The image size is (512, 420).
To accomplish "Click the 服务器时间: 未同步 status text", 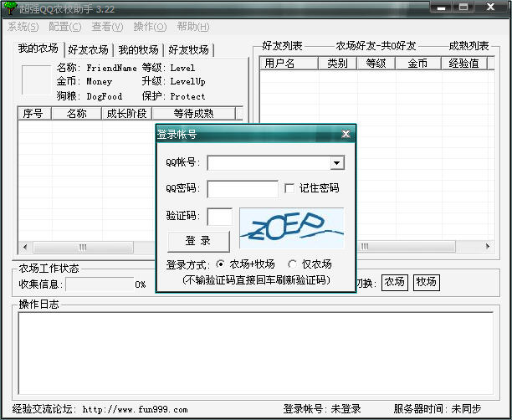I will point(437,409).
